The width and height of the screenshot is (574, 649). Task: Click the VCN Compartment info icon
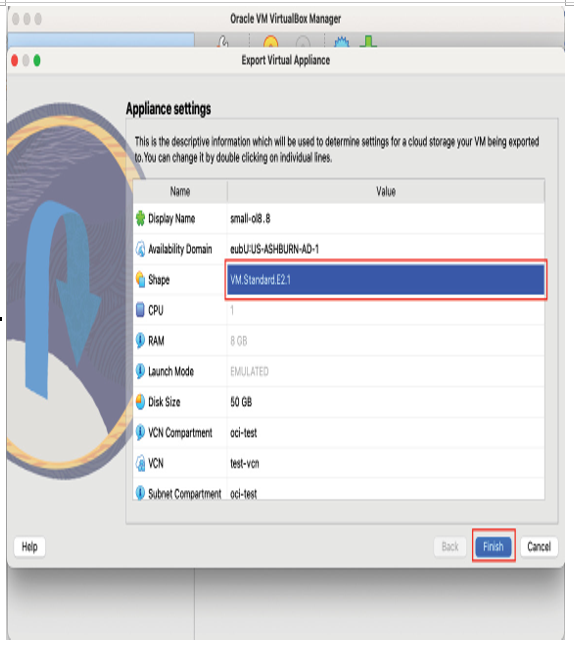[x=140, y=432]
